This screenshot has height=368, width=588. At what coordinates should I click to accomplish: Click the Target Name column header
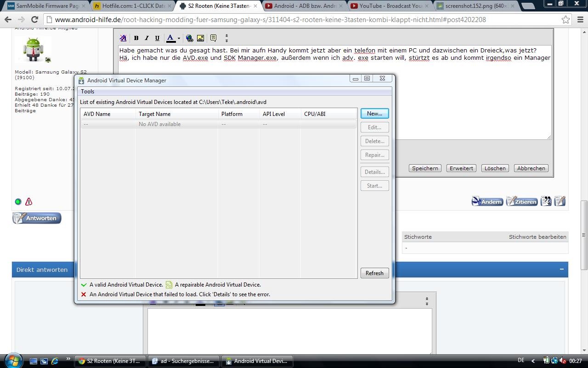(177, 114)
